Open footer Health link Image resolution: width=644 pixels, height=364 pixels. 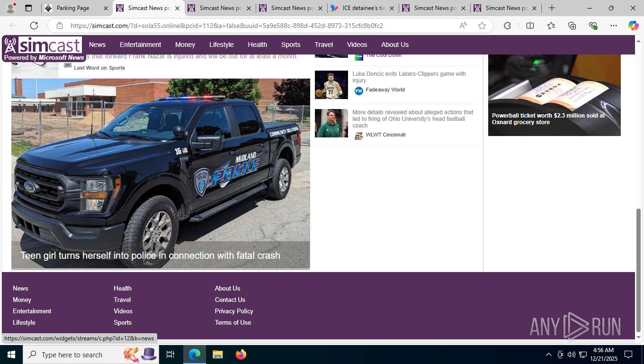(x=123, y=288)
